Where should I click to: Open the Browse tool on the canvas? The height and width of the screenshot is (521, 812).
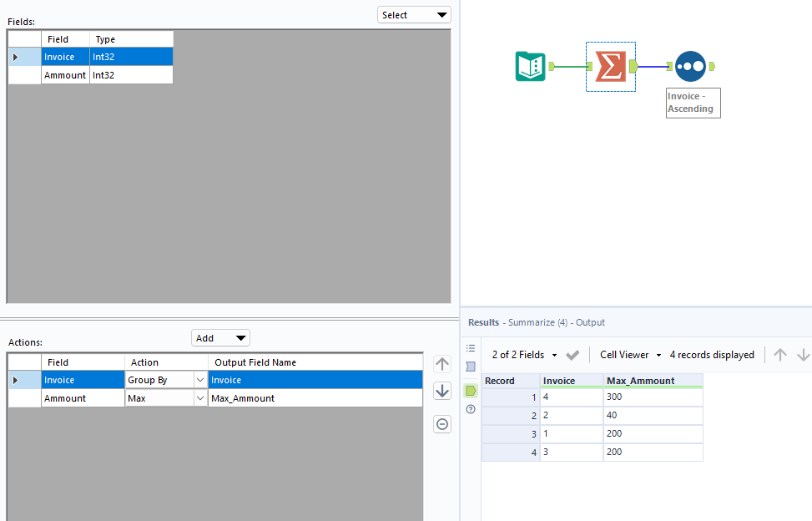pyautogui.click(x=691, y=65)
